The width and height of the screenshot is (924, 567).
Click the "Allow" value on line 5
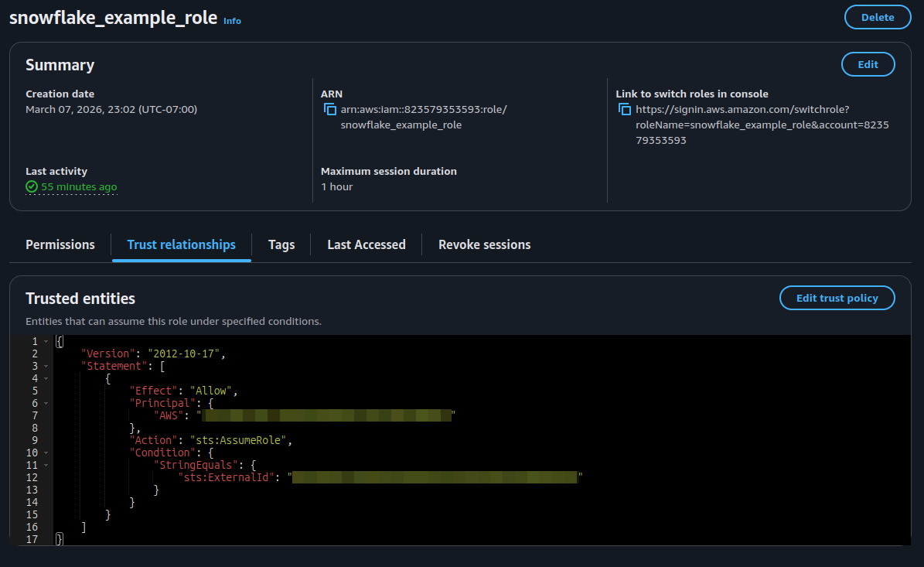[212, 391]
